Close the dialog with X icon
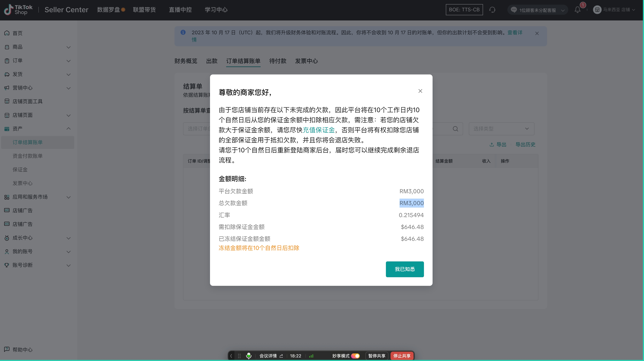Screen dimensions: 644x361 [x=420, y=91]
